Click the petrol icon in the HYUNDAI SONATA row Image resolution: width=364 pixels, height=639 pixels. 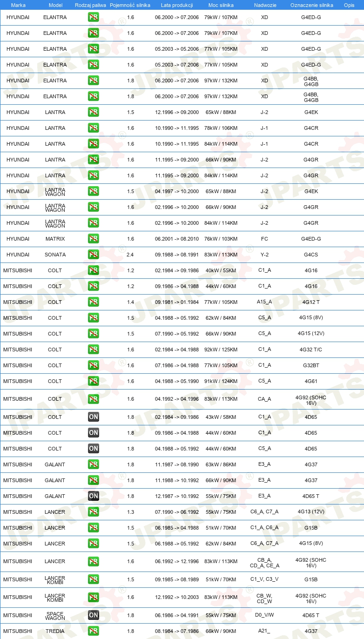click(94, 255)
